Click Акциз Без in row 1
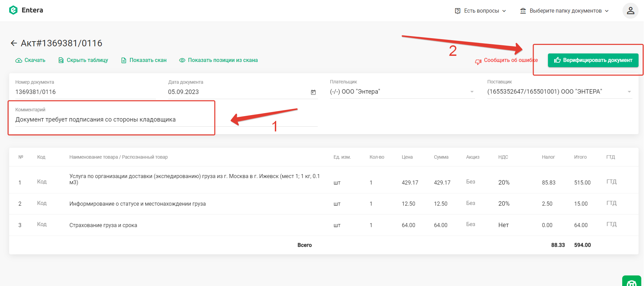The height and width of the screenshot is (286, 644). pyautogui.click(x=471, y=182)
